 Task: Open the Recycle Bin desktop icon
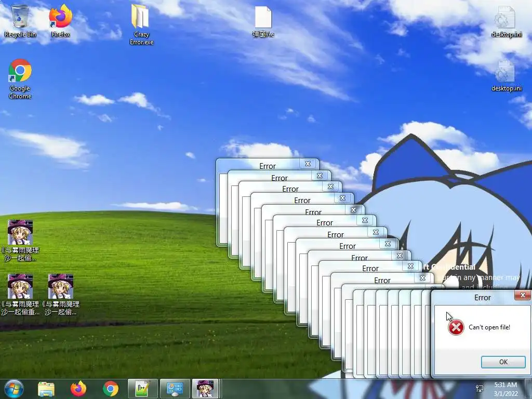coord(20,21)
